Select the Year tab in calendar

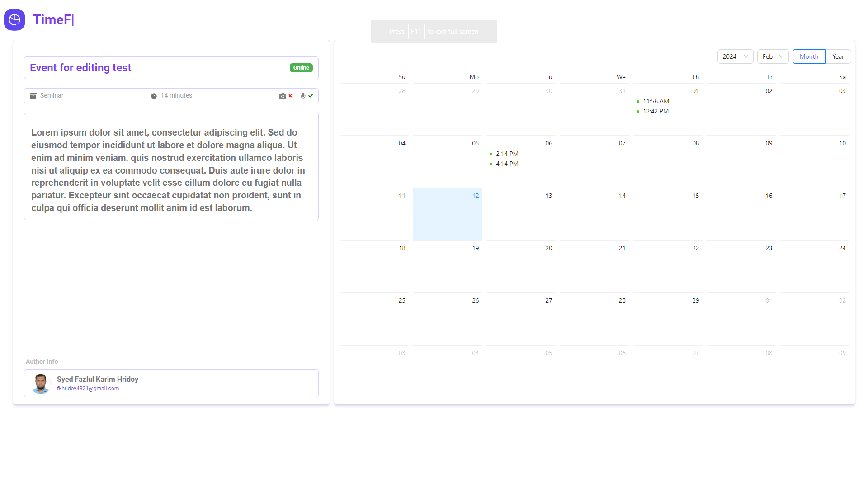click(x=838, y=56)
